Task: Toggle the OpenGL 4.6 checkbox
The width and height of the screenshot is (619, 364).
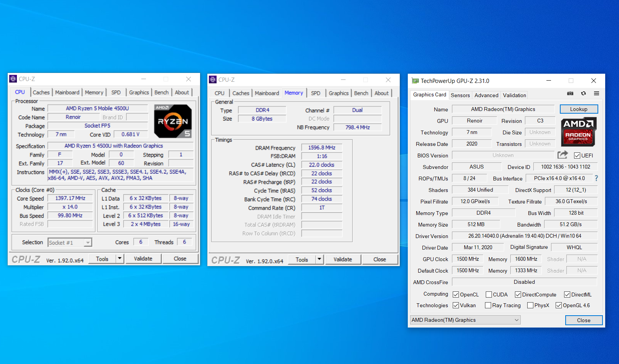Action: tap(559, 305)
